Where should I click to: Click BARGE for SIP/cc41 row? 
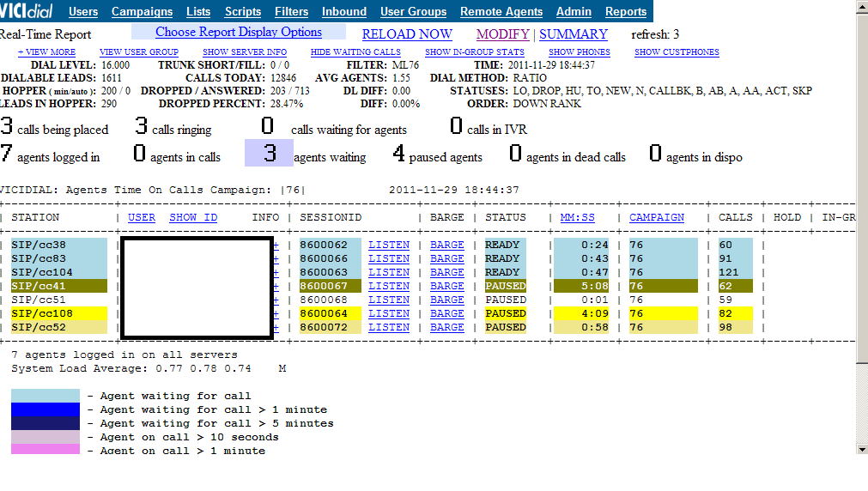pos(447,286)
